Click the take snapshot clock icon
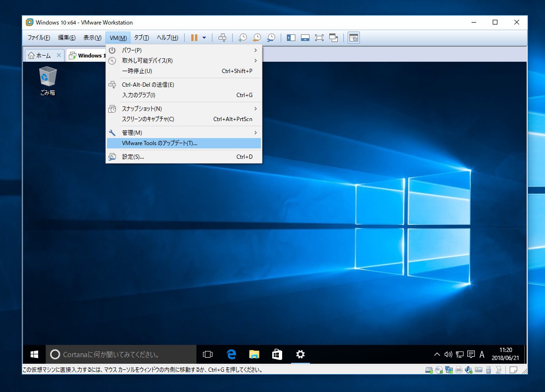Viewport: 545px width, 392px height. pyautogui.click(x=242, y=38)
